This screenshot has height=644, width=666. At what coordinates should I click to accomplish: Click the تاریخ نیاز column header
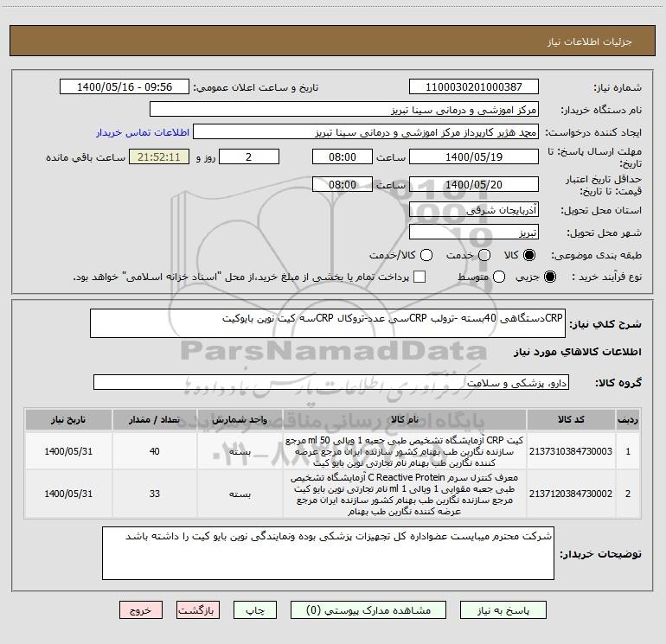click(x=68, y=419)
